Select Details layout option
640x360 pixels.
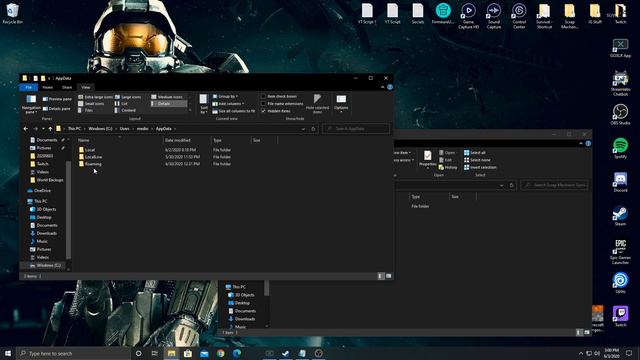point(169,104)
